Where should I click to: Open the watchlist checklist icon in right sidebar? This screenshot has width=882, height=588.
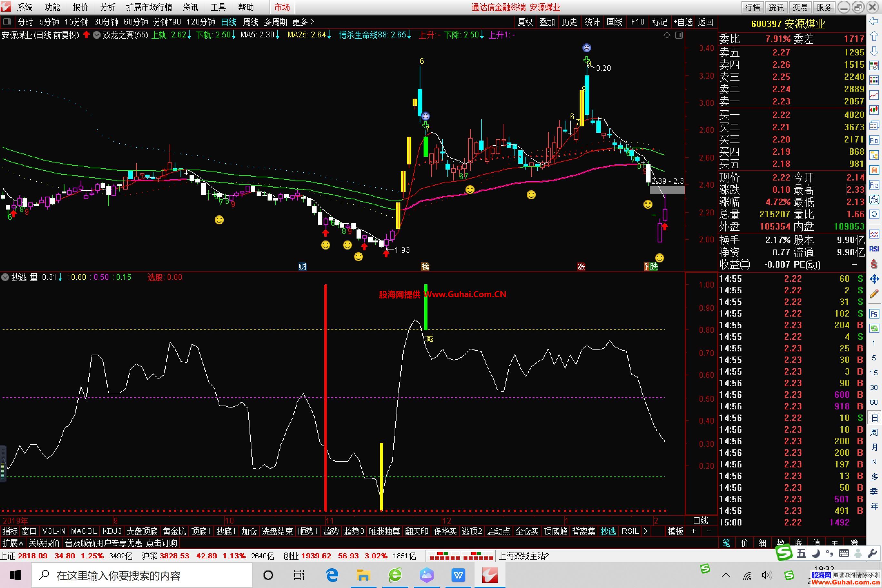[874, 66]
